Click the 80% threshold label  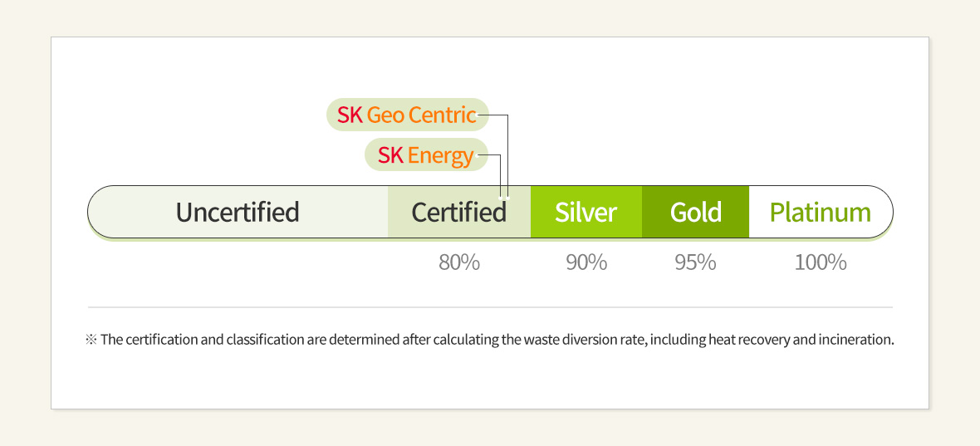pyautogui.click(x=459, y=262)
